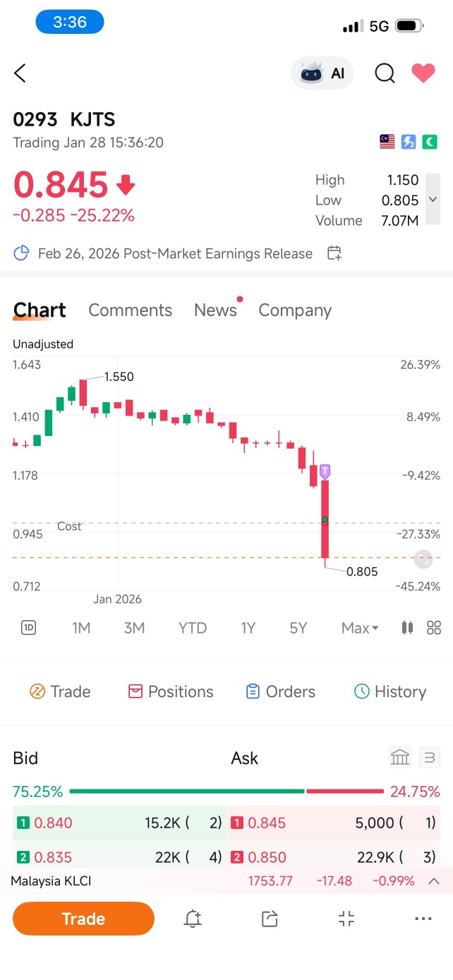Toggle the heart watchlist favorite
453x980 pixels.
pos(423,73)
